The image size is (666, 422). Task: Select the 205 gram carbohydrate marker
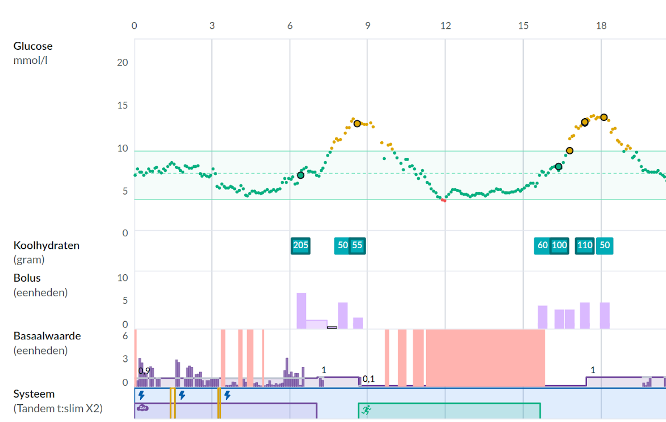(300, 245)
